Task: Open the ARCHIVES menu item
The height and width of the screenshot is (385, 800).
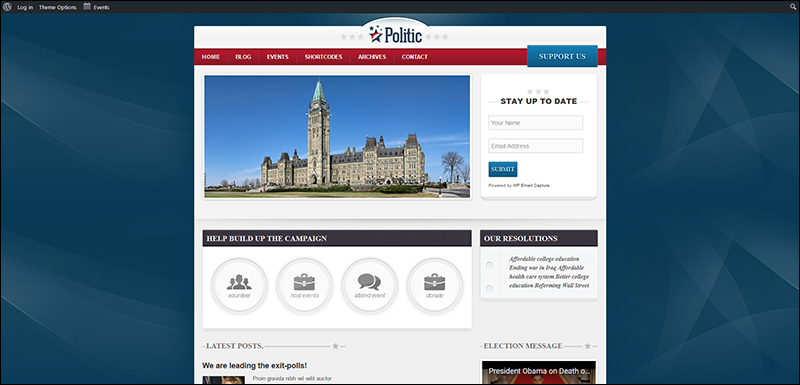Action: pyautogui.click(x=372, y=57)
